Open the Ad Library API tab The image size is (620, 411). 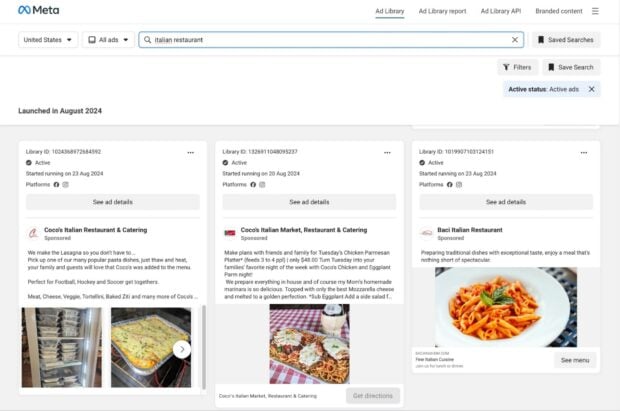coord(501,11)
